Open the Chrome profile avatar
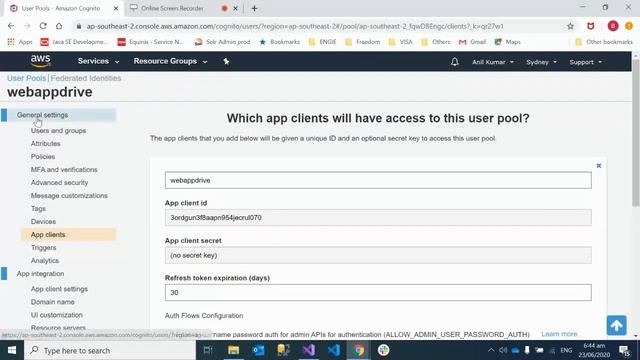The image size is (640, 360). (x=613, y=26)
